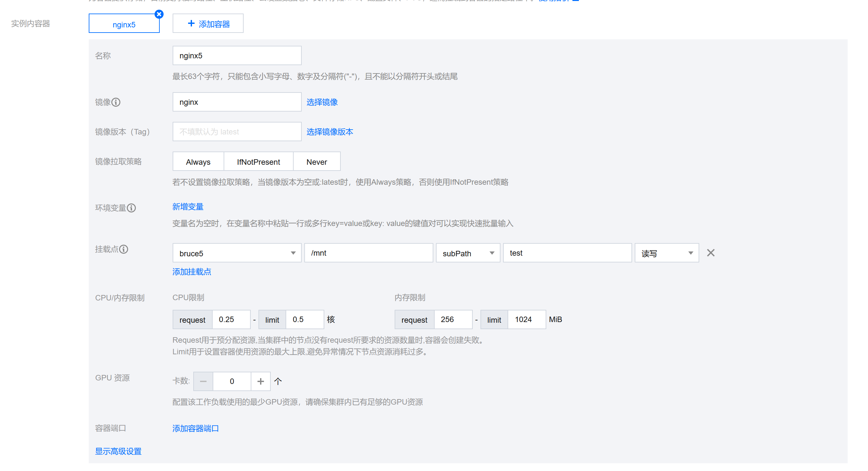
Task: Increase GPU card count with plus button
Action: 260,381
